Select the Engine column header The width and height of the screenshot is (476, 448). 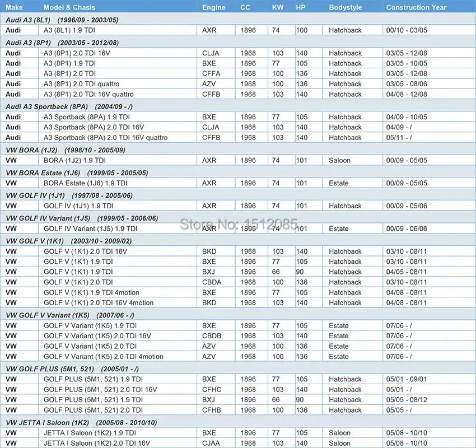214,7
